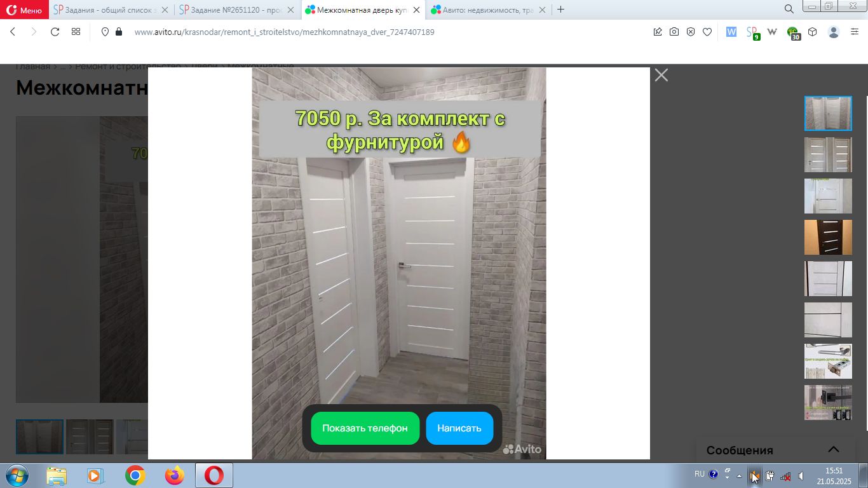Switch to the Задание №2651120 tab
The image size is (868, 488).
tap(238, 10)
